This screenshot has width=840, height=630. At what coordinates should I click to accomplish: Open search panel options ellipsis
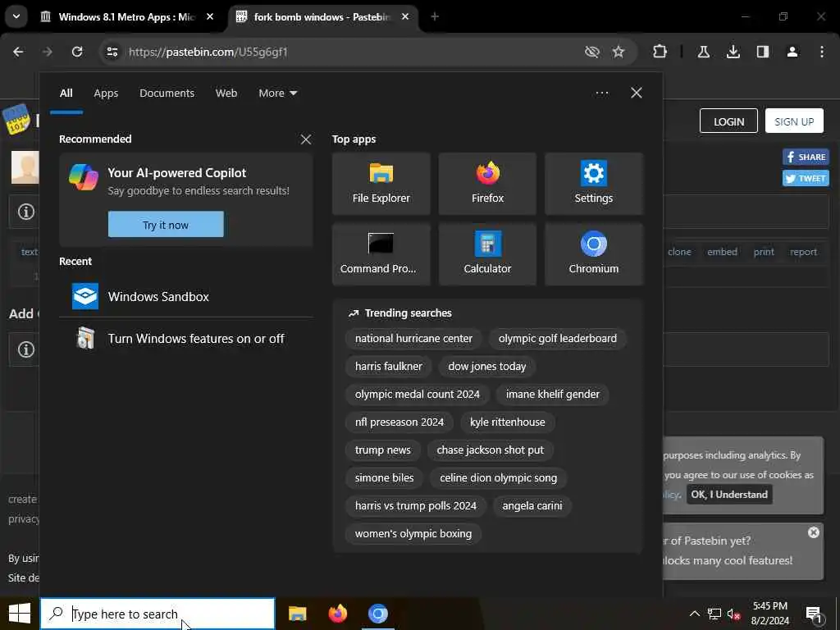602,94
